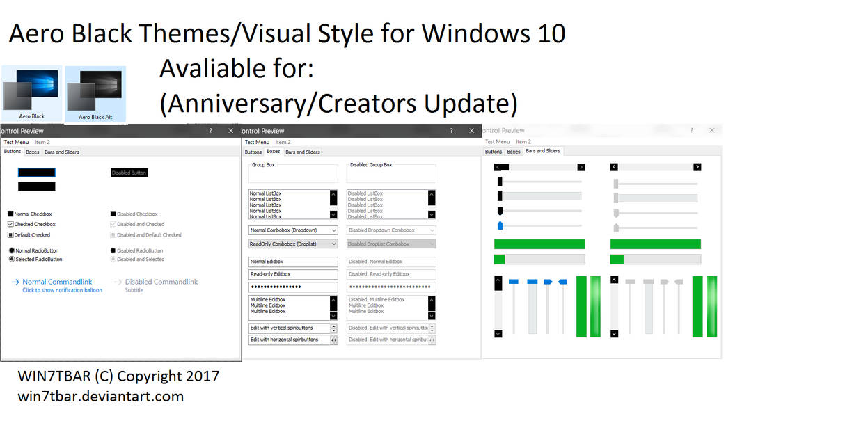Select the Aero Black theme thumbnail
Screen dimensions: 868x446
(32, 93)
